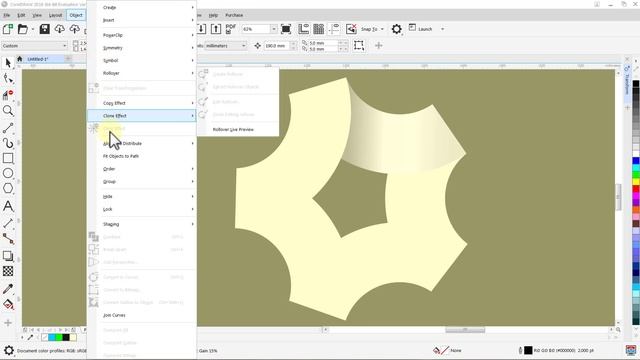The width and height of the screenshot is (640, 360).
Task: Switch to the Untitled-1 document tab
Action: (38, 59)
